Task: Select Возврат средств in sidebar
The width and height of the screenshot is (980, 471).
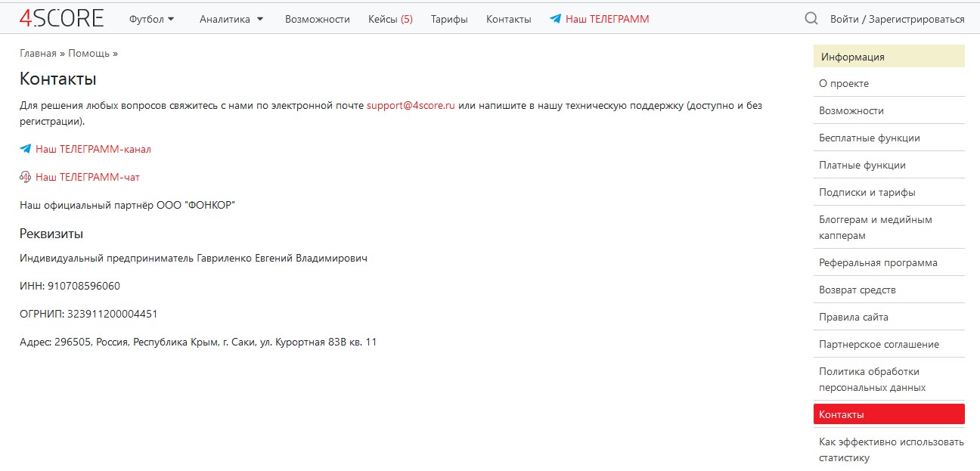Action: [857, 290]
